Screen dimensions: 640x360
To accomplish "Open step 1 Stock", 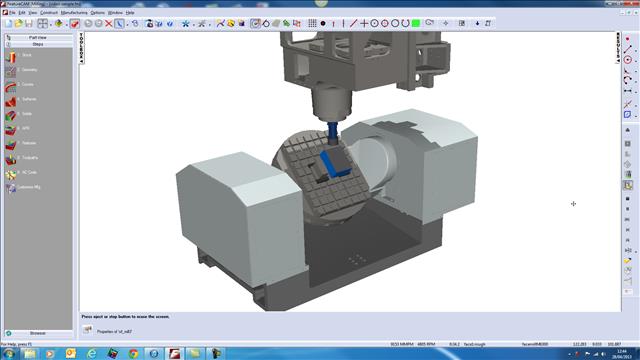I will pyautogui.click(x=19, y=56).
